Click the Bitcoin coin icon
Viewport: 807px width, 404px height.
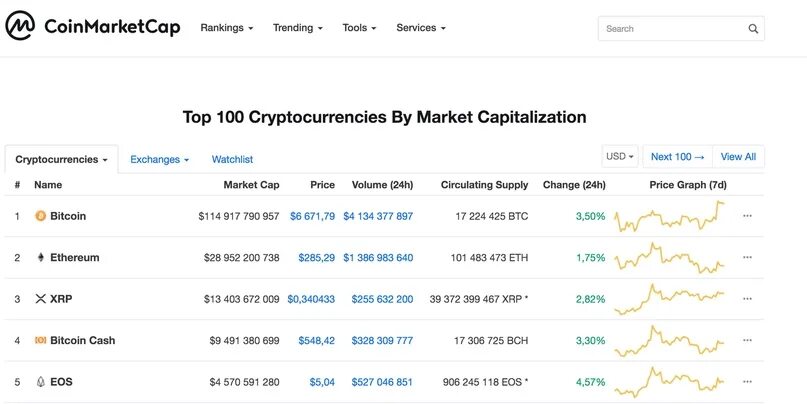click(x=41, y=216)
